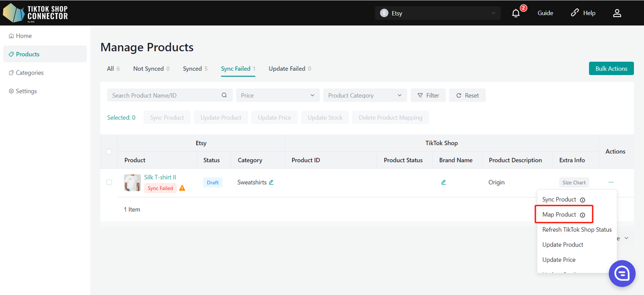Select Products in the sidebar
Image resolution: width=644 pixels, height=295 pixels.
[x=45, y=54]
